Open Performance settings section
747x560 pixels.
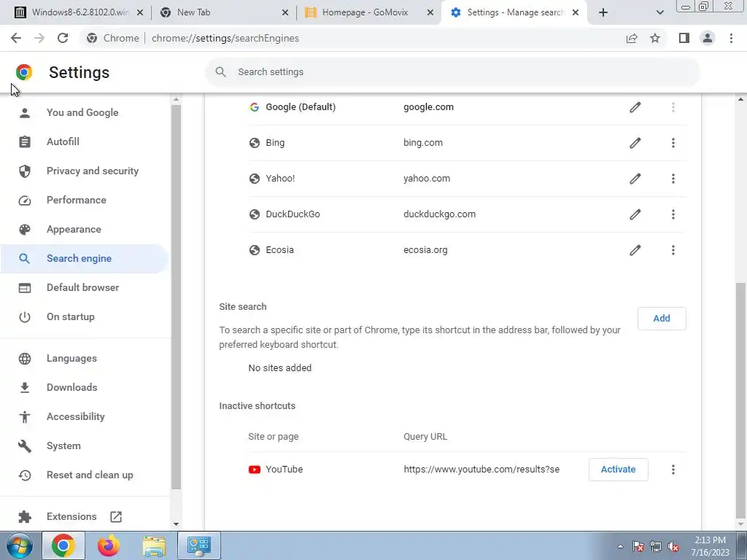pos(85,200)
